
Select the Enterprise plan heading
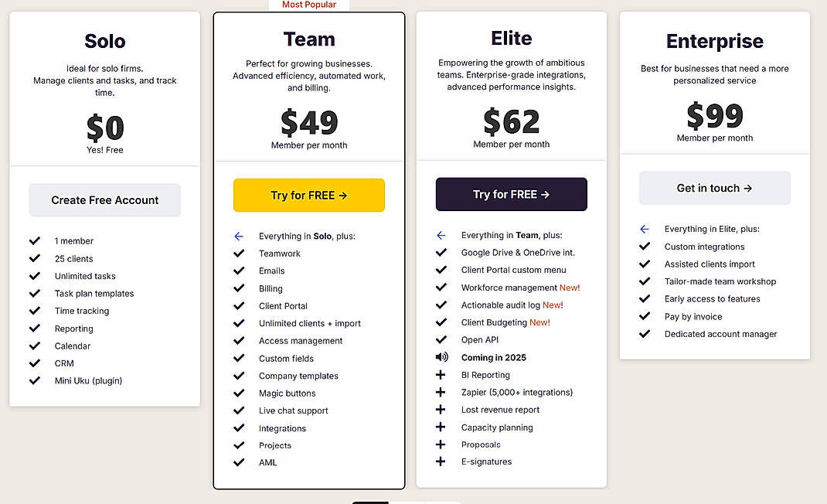(714, 41)
